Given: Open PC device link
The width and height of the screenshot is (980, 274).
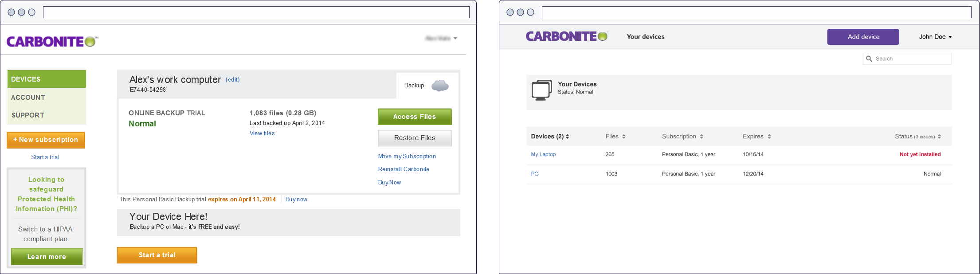Looking at the screenshot, I should (x=534, y=174).
